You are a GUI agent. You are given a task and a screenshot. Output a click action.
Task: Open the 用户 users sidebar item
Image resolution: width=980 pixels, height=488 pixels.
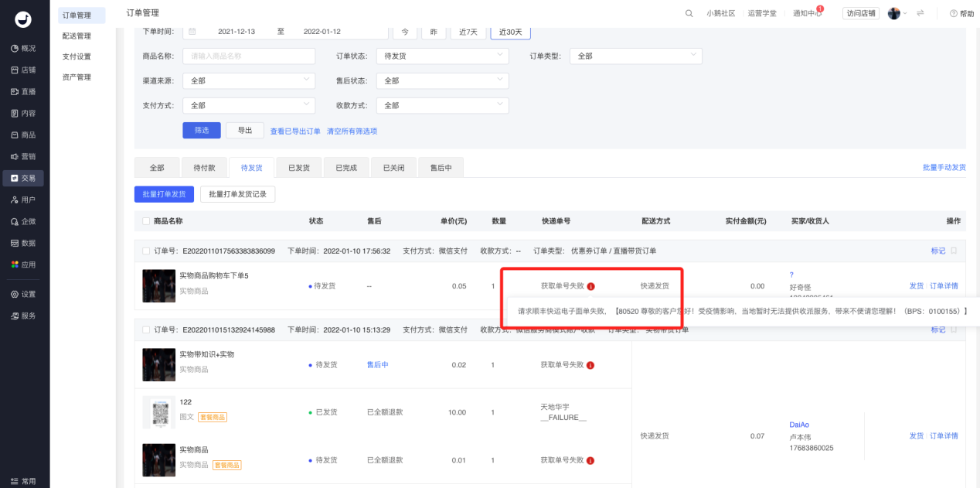pos(24,200)
